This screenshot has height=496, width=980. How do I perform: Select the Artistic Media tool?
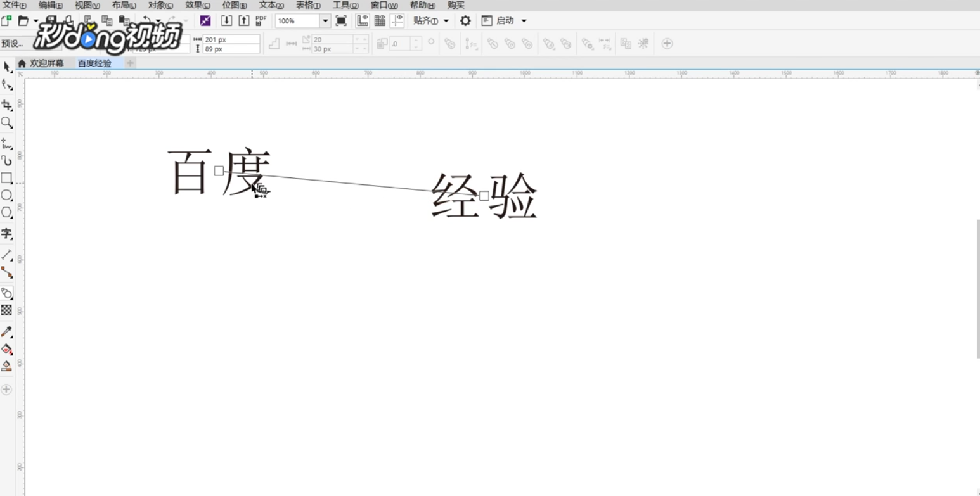pos(6,160)
